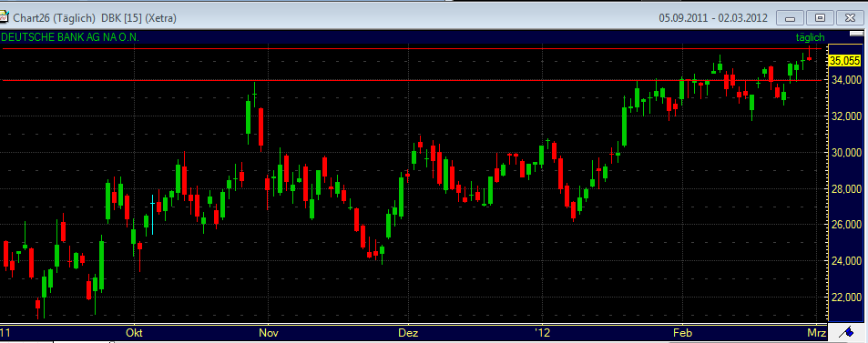
Task: Click the yellow 35,055 current price label
Action: tap(844, 61)
